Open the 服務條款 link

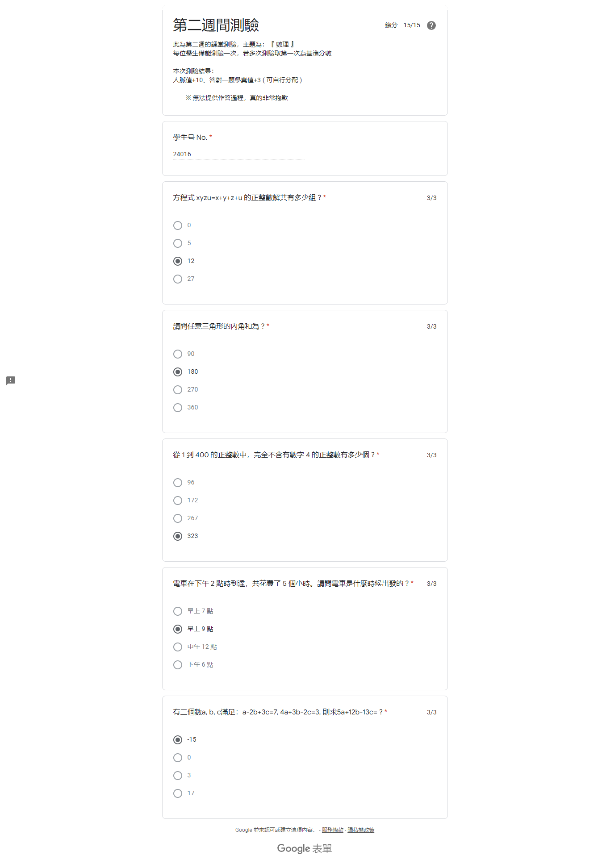(333, 830)
